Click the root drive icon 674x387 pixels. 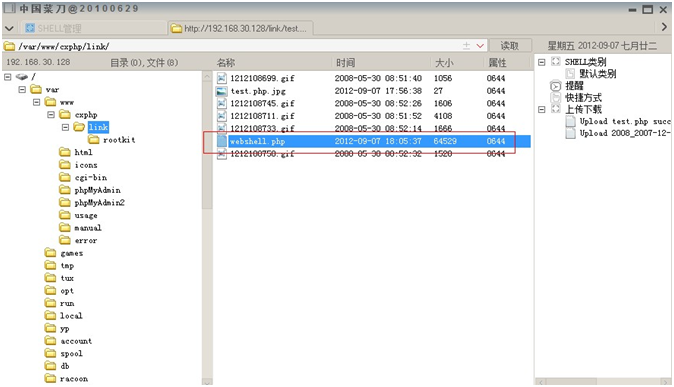pos(21,77)
